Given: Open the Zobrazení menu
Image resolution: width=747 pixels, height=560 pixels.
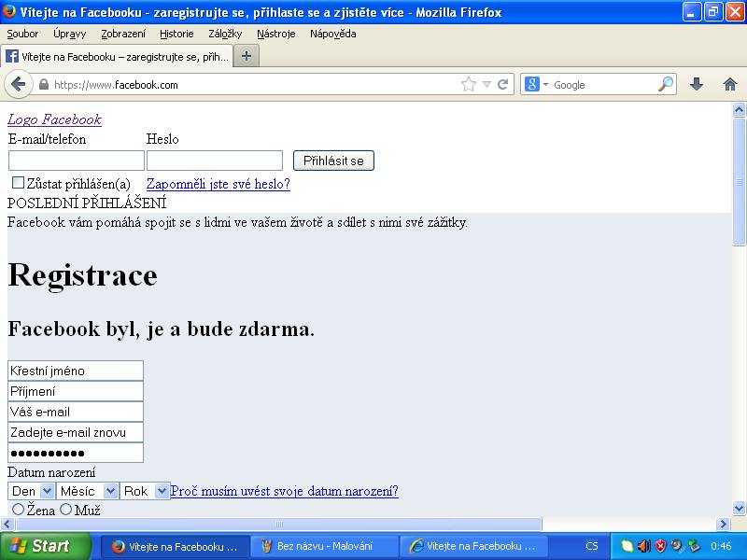Looking at the screenshot, I should pos(123,34).
